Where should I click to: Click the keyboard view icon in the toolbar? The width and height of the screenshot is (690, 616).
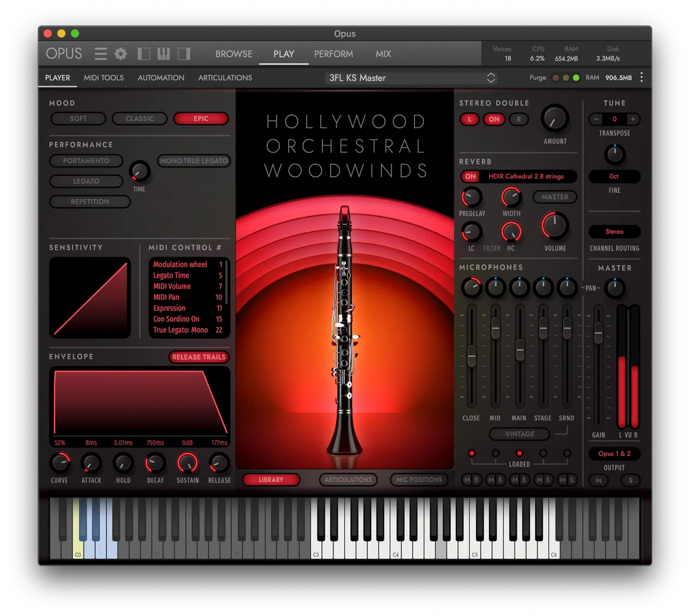click(164, 53)
